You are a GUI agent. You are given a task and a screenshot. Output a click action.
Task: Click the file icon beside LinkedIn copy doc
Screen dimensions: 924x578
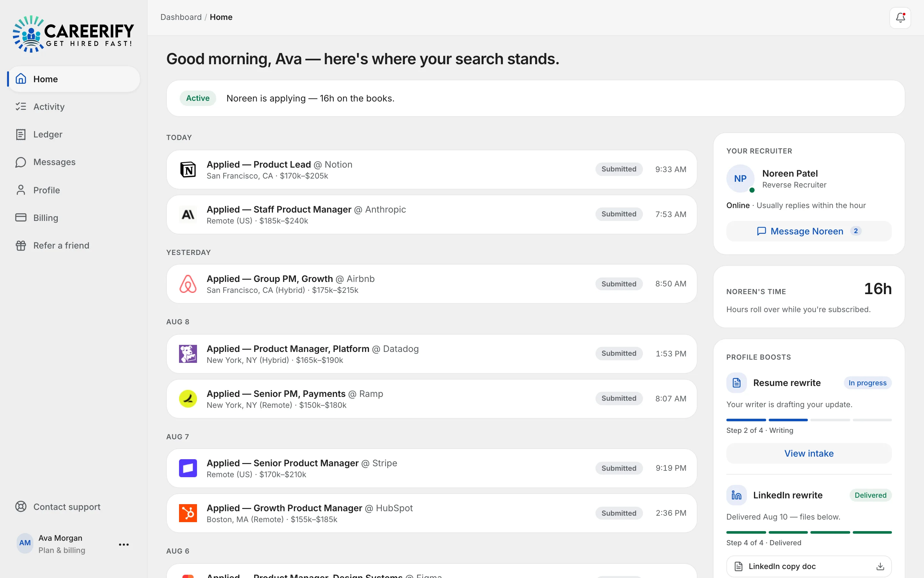(739, 566)
